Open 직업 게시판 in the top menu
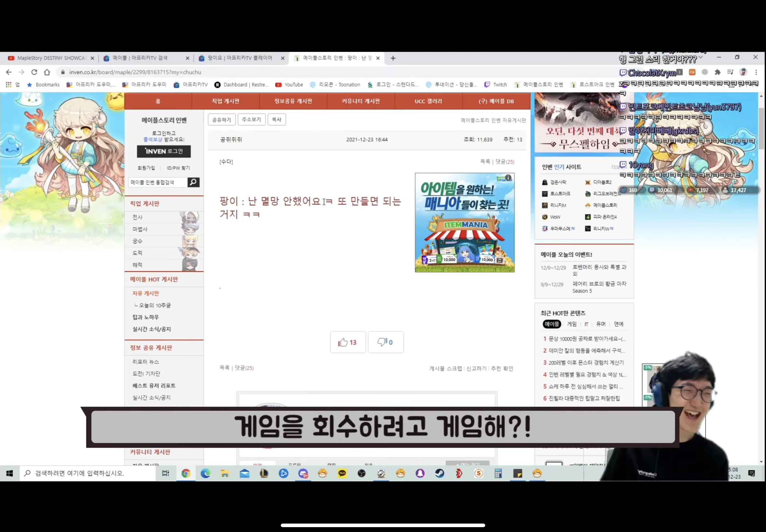The image size is (766, 532). click(226, 101)
